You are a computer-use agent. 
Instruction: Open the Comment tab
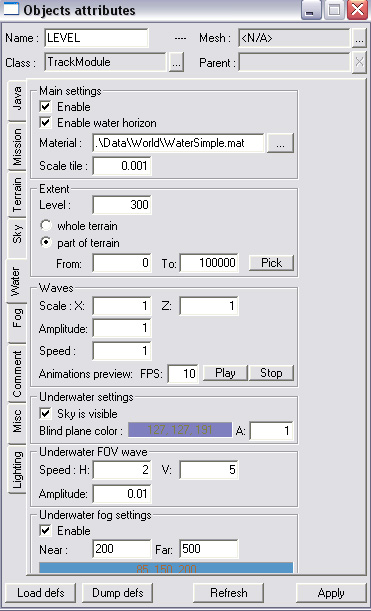tap(17, 373)
